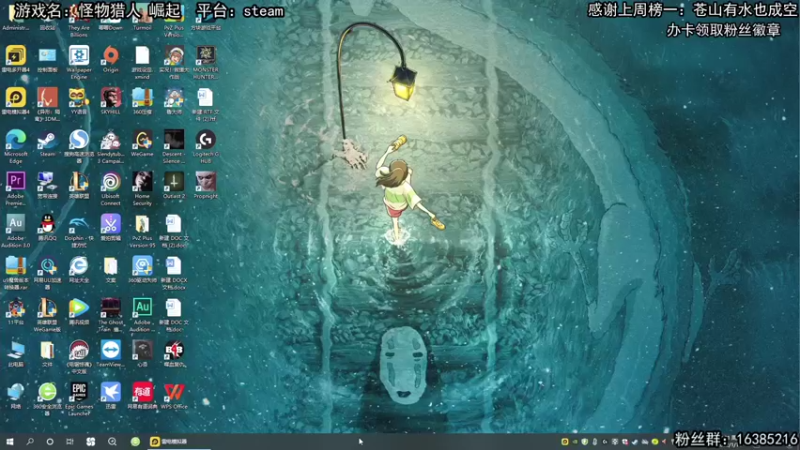Image resolution: width=800 pixels, height=450 pixels.
Task: Open the They Are Billions shortcut
Action: (79, 19)
